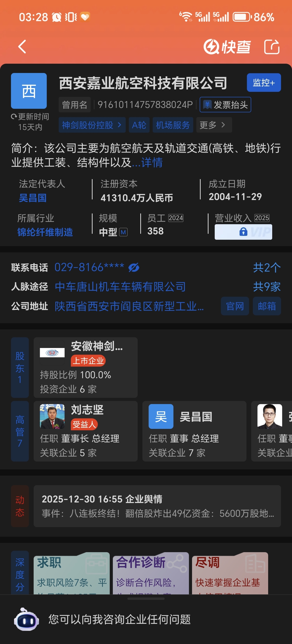Open the 高管 7 executives section
Viewport: 292px width, 644px height.
[x=20, y=431]
